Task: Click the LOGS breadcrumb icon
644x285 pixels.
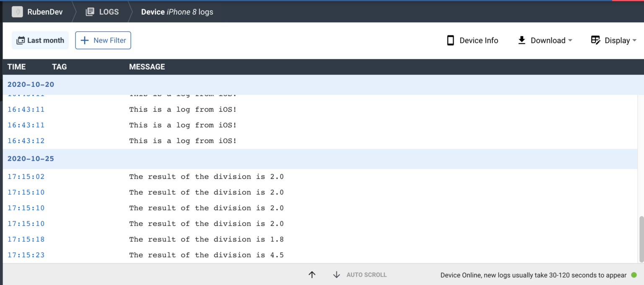Action: 90,11
